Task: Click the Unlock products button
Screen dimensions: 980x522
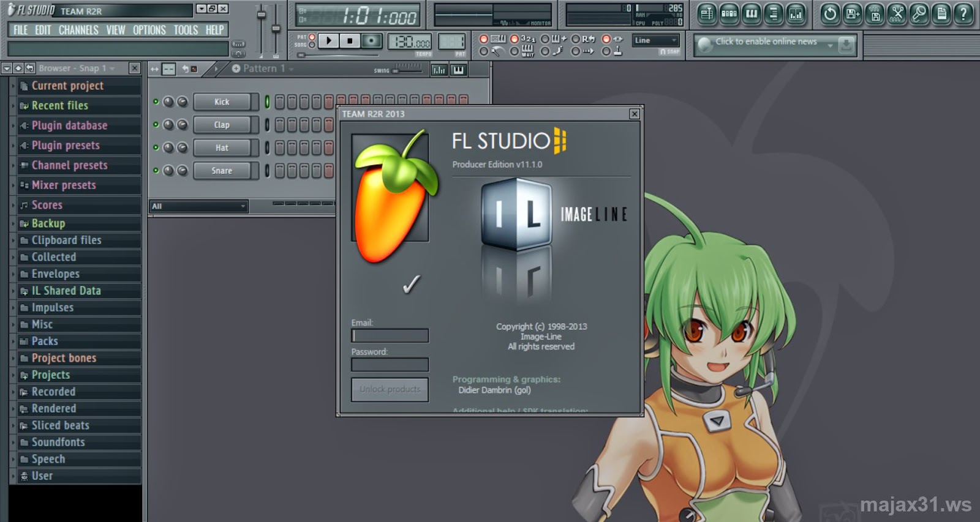Action: coord(390,389)
